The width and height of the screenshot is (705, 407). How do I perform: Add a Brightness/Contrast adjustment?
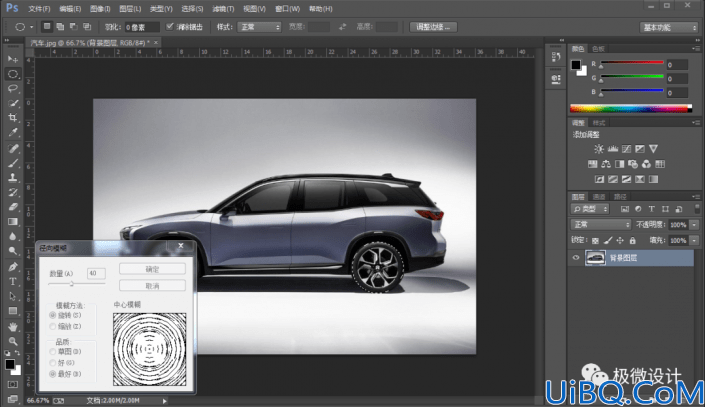(x=599, y=149)
